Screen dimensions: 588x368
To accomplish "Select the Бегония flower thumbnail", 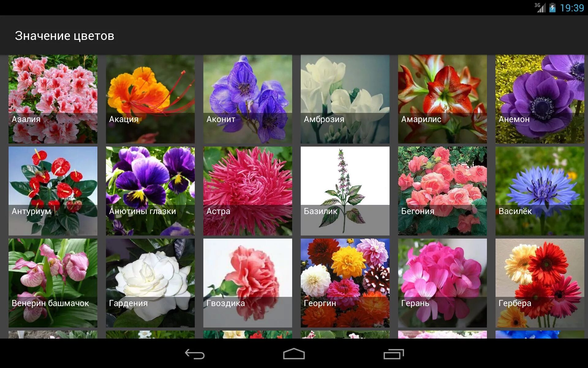I will coord(443,191).
